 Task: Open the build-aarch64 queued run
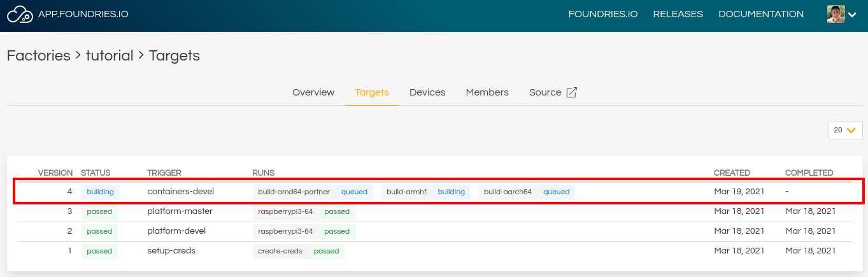(527, 192)
